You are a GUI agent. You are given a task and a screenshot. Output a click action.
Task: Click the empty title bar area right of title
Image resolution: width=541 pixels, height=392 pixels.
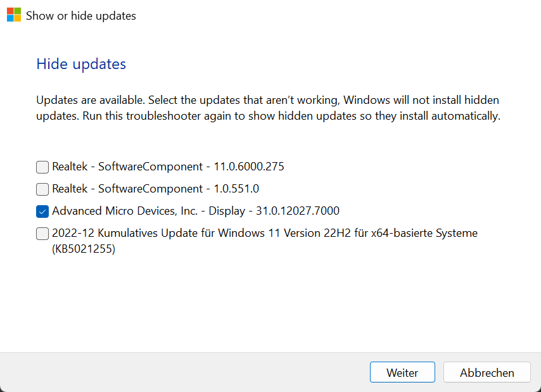336,16
